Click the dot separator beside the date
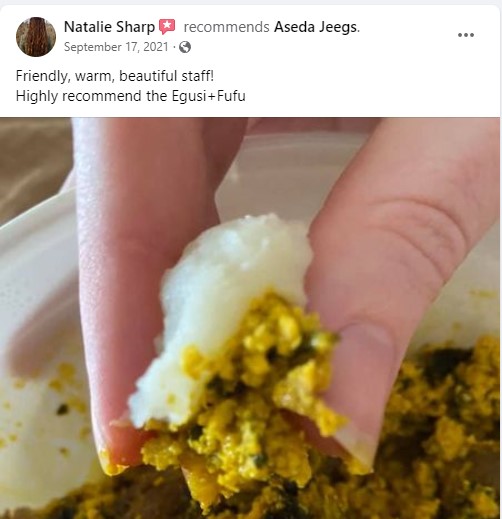This screenshot has width=502, height=519. (174, 47)
